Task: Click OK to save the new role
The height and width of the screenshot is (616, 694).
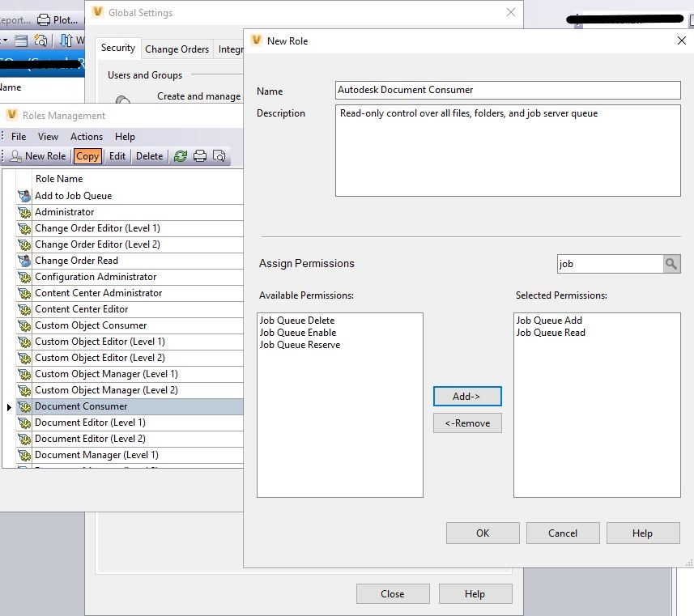Action: click(483, 533)
